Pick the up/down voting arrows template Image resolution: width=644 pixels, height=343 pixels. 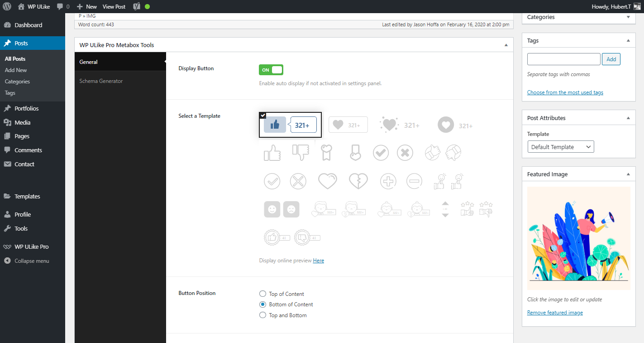pos(445,209)
